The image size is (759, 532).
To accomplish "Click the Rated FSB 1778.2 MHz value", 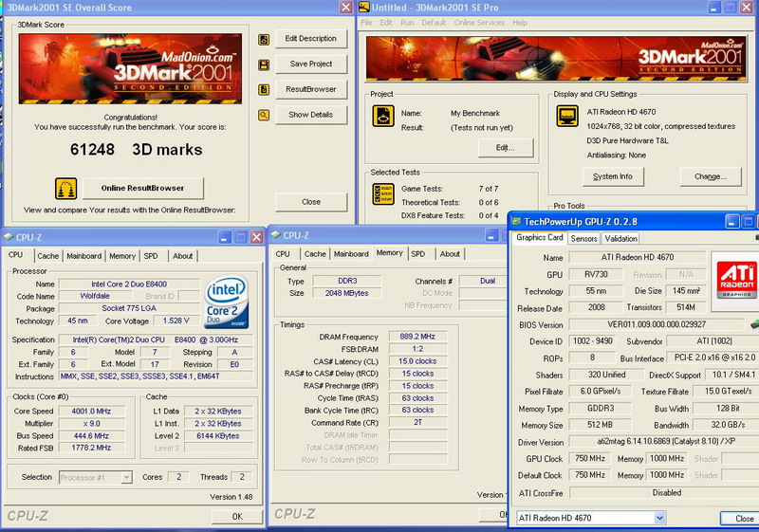I will point(91,449).
